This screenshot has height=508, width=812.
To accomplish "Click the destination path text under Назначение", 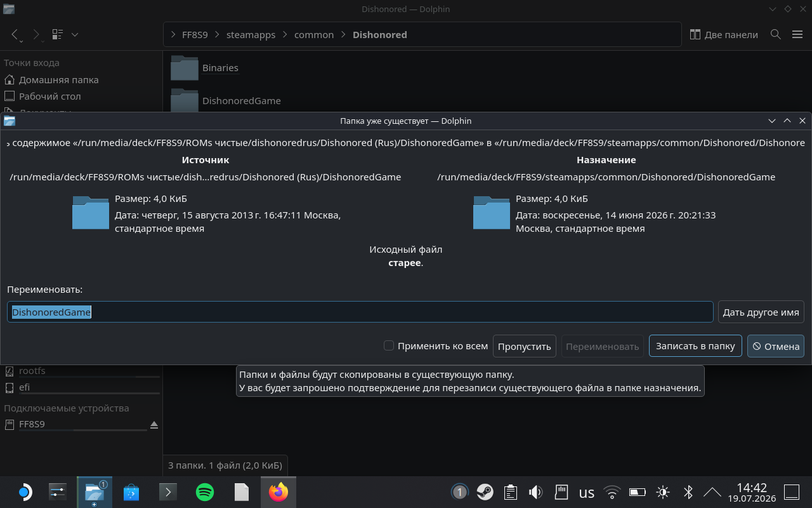I will [x=606, y=177].
